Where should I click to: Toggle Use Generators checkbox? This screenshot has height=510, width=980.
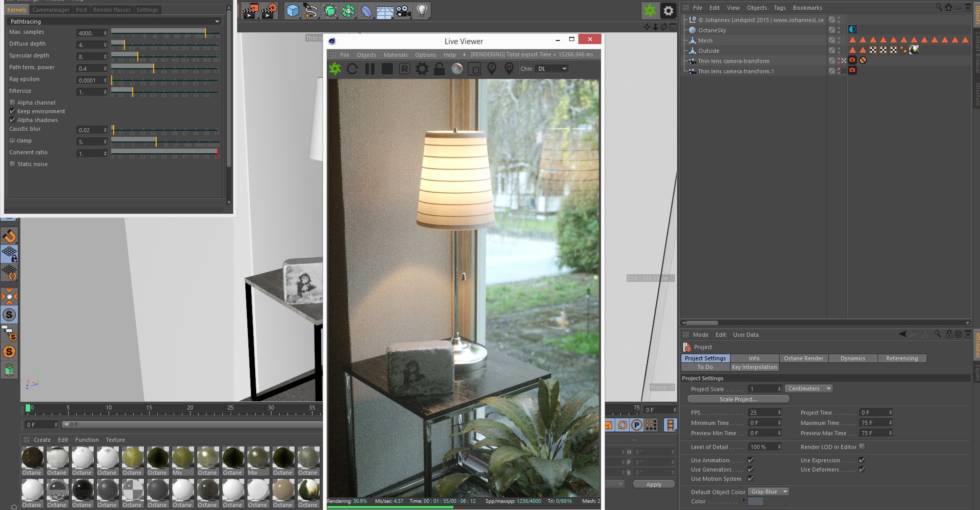pyautogui.click(x=750, y=470)
